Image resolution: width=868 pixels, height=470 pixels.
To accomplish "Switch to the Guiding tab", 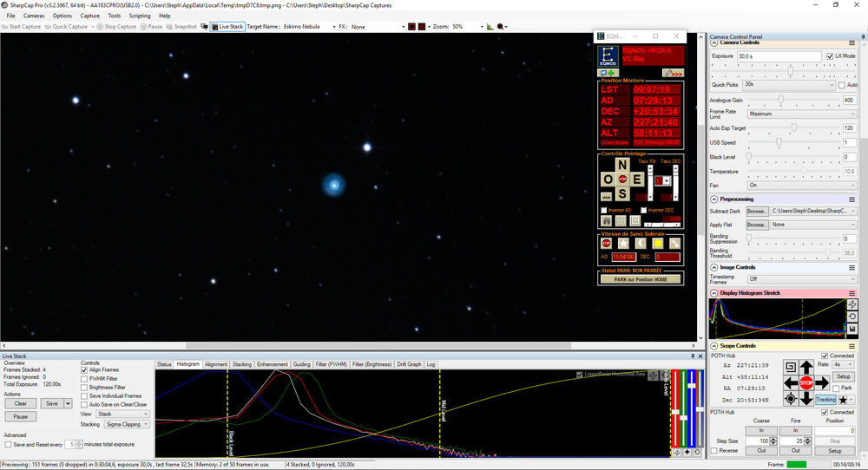I will tap(301, 364).
